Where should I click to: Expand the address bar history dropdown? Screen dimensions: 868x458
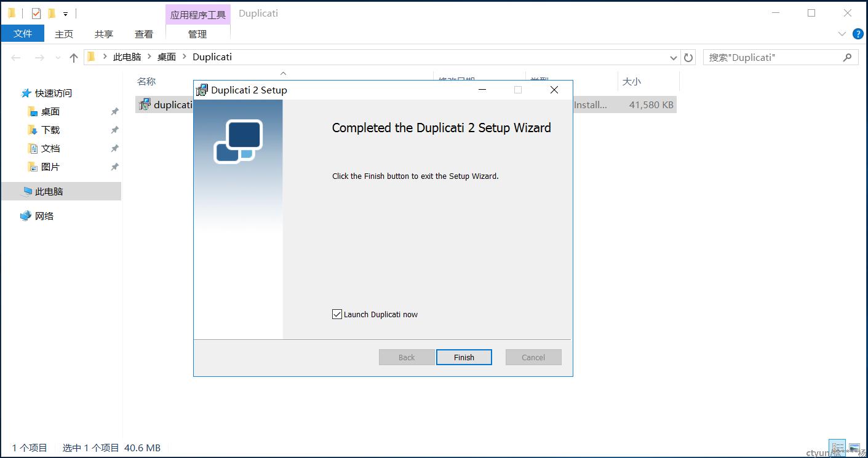[x=674, y=57]
